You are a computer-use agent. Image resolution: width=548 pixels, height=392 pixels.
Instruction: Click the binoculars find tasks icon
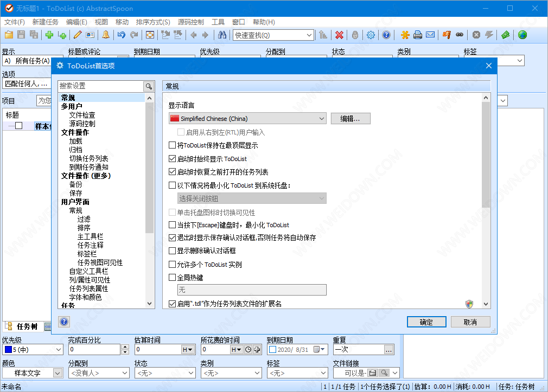pyautogui.click(x=222, y=35)
